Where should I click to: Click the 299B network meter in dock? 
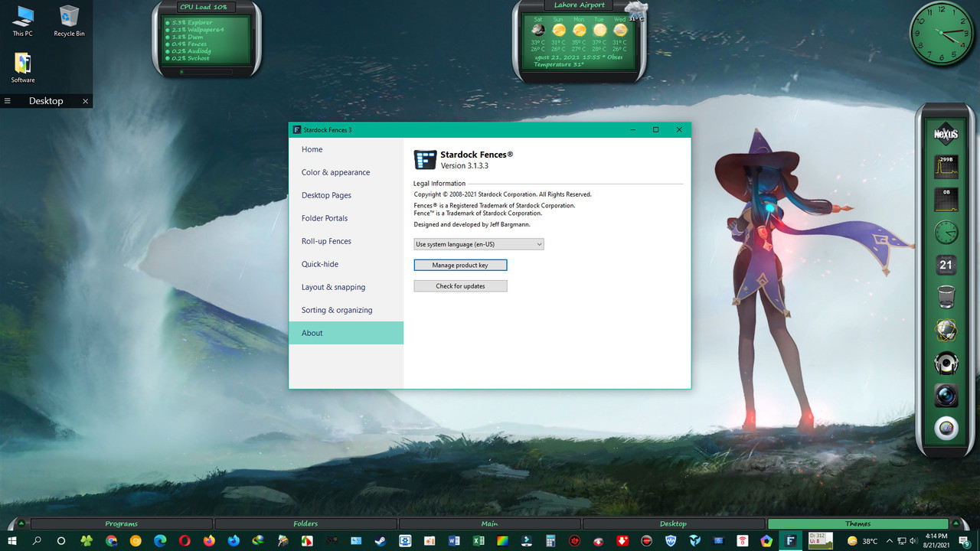click(946, 166)
